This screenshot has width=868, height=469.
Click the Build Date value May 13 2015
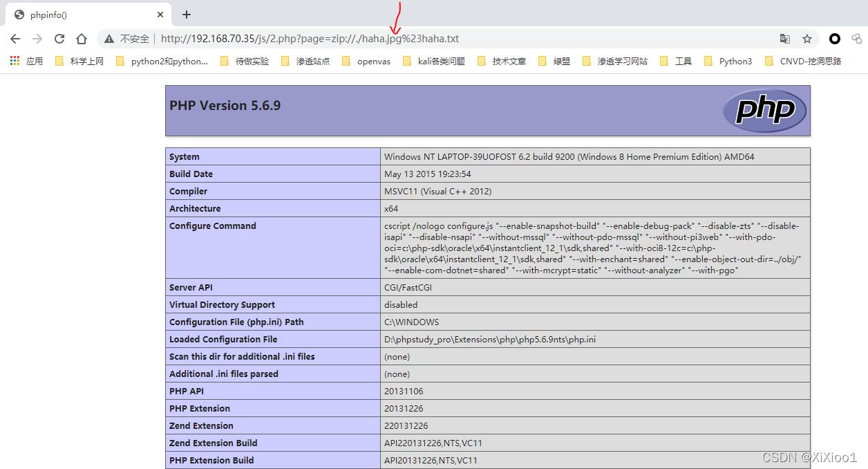tap(428, 174)
